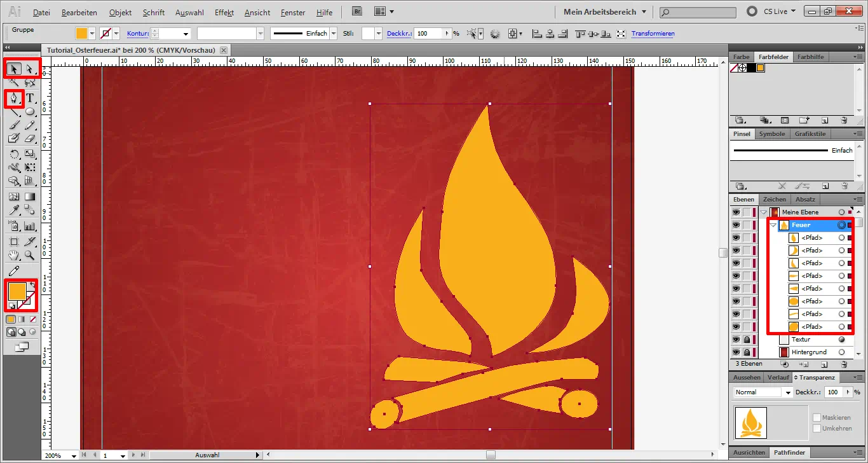This screenshot has width=868, height=463.
Task: Click the search field in top bar
Action: (x=698, y=12)
